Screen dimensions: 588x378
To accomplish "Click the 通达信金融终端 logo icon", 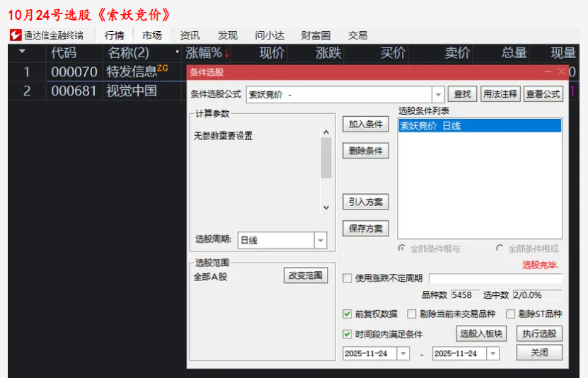I will tap(16, 35).
